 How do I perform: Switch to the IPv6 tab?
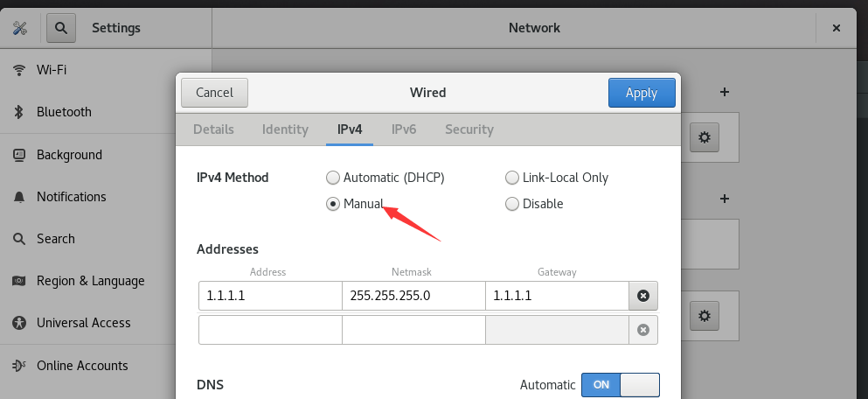coord(404,129)
